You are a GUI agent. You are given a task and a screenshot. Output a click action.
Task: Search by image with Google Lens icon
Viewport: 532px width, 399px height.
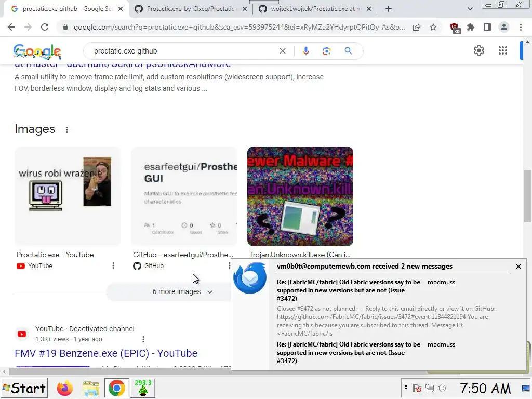tap(326, 51)
